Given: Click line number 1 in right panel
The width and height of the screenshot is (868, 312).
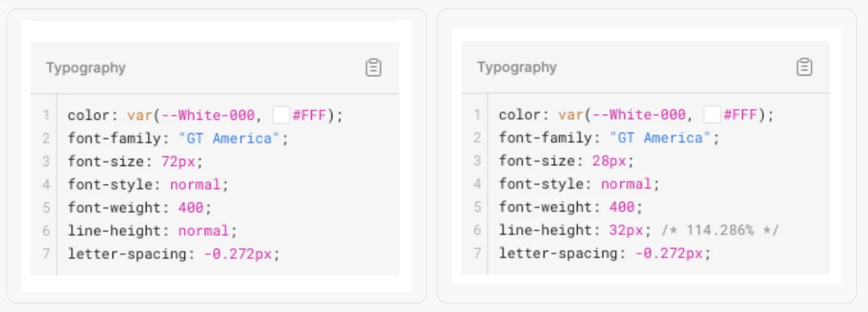Looking at the screenshot, I should point(477,114).
